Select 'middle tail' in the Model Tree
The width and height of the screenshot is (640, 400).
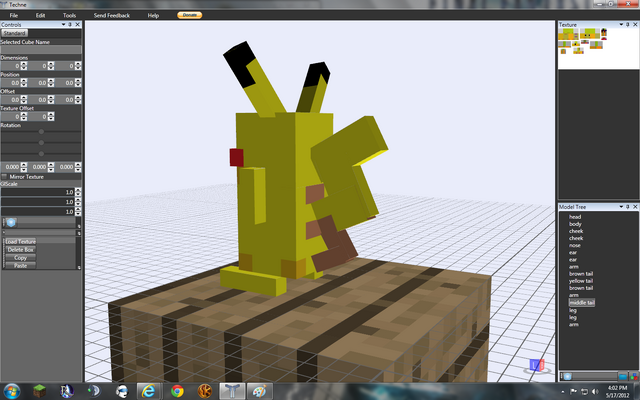coord(582,302)
